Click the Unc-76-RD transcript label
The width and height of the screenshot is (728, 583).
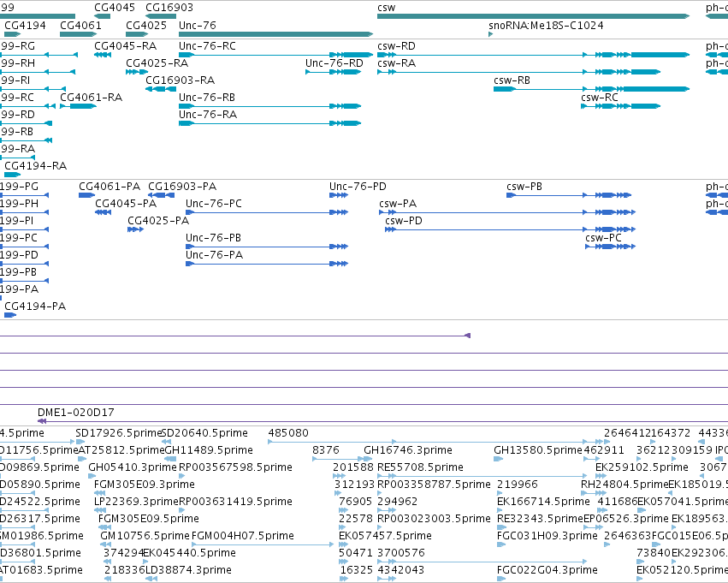[334, 63]
